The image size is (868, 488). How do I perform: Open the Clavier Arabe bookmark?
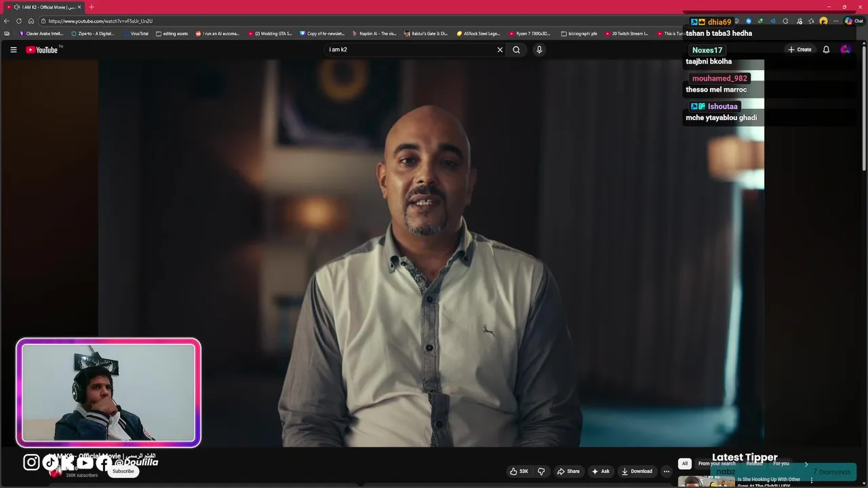point(41,33)
